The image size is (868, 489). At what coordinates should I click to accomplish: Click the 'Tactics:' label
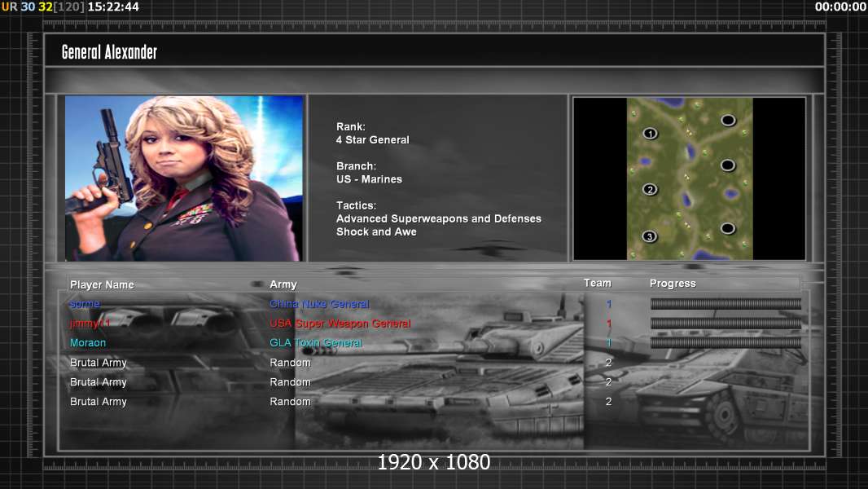click(357, 205)
